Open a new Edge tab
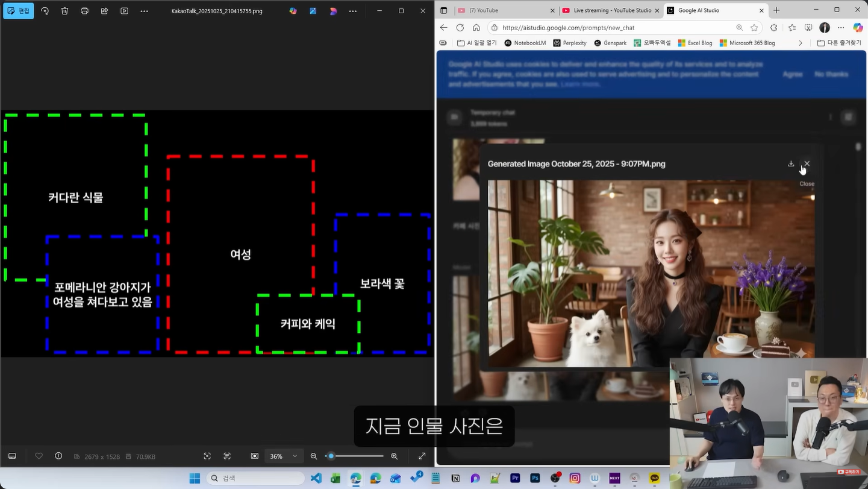This screenshot has width=868, height=489. pyautogui.click(x=776, y=10)
